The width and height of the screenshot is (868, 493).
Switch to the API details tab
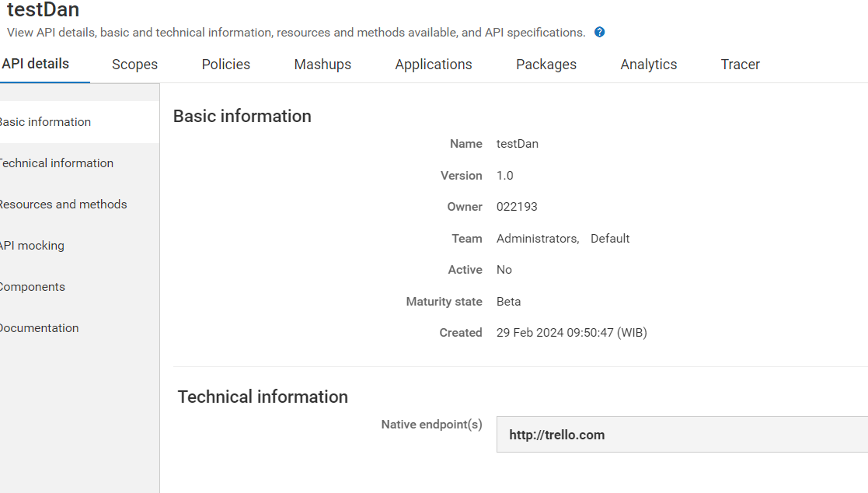[36, 64]
